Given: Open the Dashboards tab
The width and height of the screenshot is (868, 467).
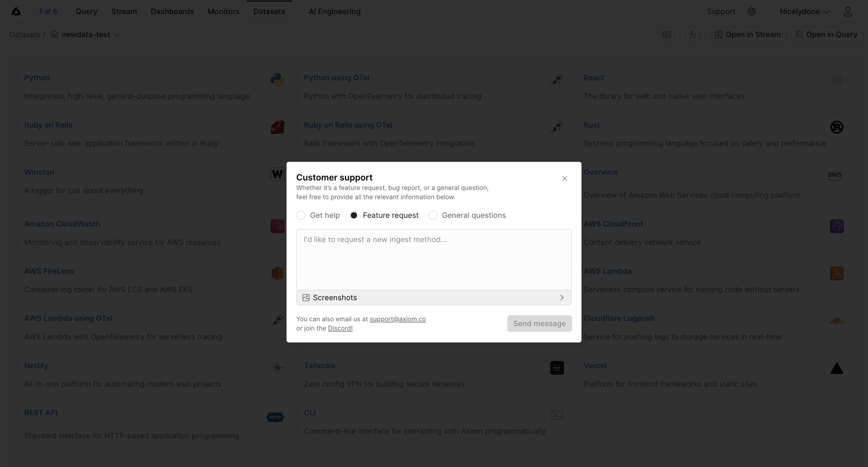Looking at the screenshot, I should [x=172, y=11].
